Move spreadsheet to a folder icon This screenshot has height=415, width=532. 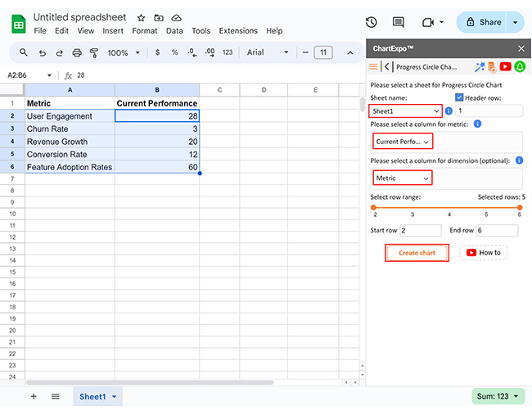click(159, 18)
